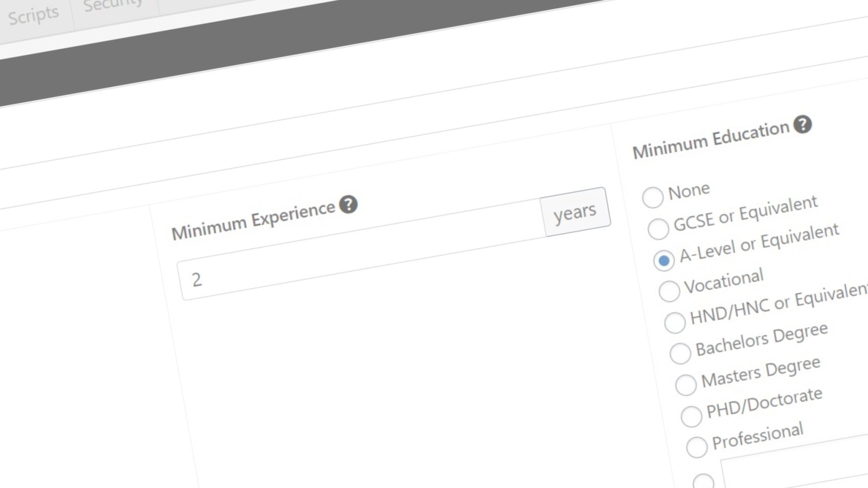Switch to the Scripts tab
The width and height of the screenshot is (868, 488).
34,16
